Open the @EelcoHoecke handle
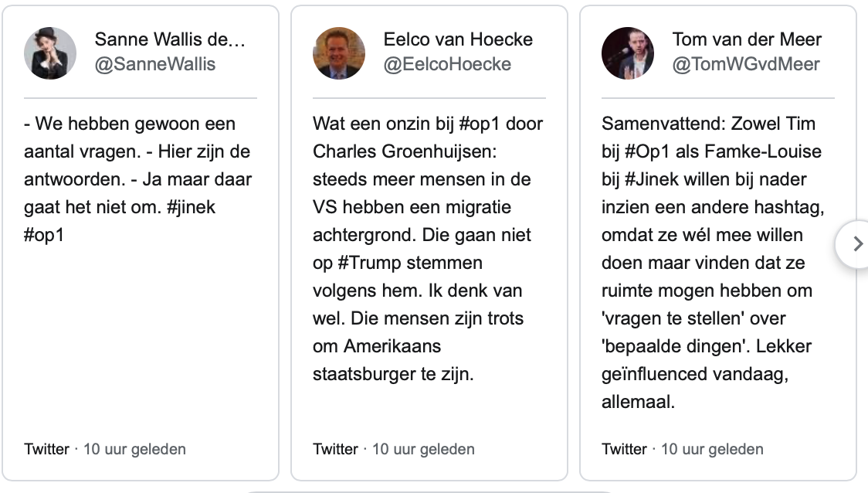Image resolution: width=868 pixels, height=493 pixels. tap(447, 64)
